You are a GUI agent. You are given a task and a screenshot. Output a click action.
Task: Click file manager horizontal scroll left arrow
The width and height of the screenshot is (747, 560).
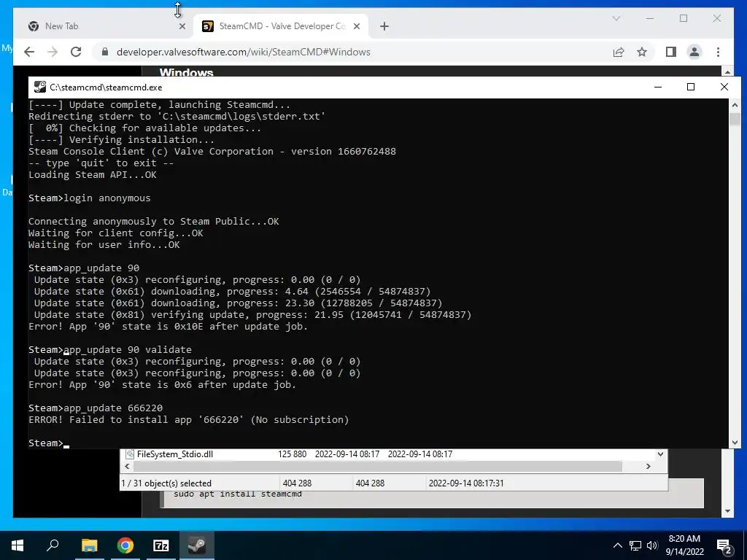(127, 466)
